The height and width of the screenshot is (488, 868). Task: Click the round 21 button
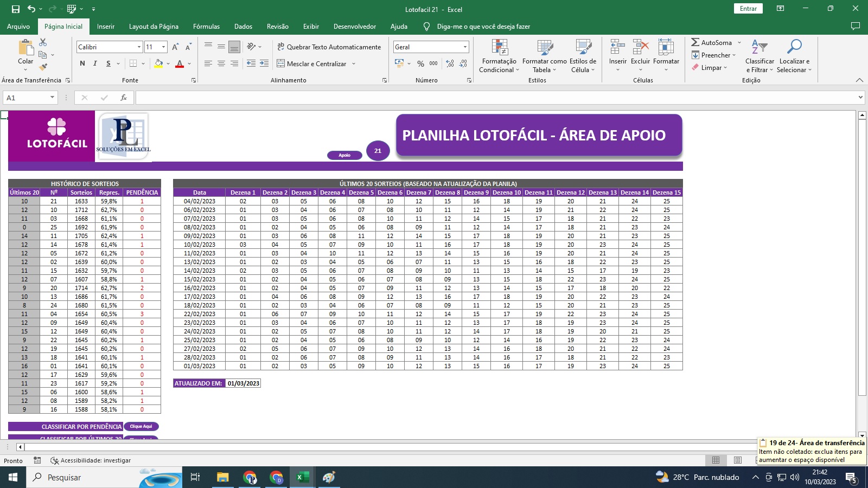(378, 151)
